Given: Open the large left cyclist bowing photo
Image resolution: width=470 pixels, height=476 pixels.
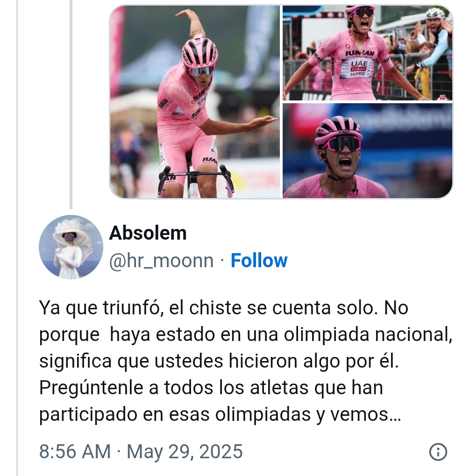Looking at the screenshot, I should click(x=195, y=102).
